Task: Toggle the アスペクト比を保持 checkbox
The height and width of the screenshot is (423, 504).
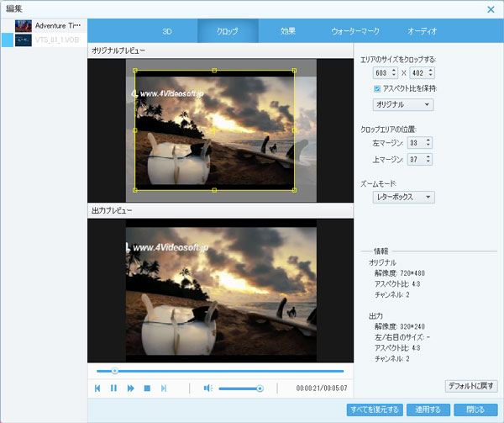Action: [378, 88]
